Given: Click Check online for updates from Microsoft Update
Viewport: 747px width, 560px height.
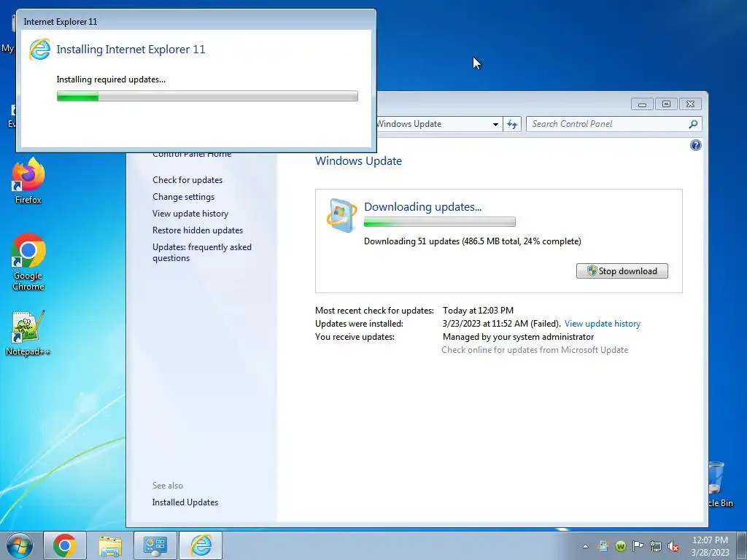Looking at the screenshot, I should [535, 350].
